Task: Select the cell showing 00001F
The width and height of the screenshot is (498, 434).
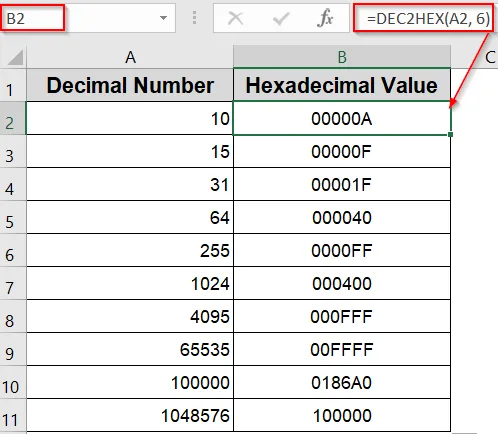Action: (x=342, y=184)
